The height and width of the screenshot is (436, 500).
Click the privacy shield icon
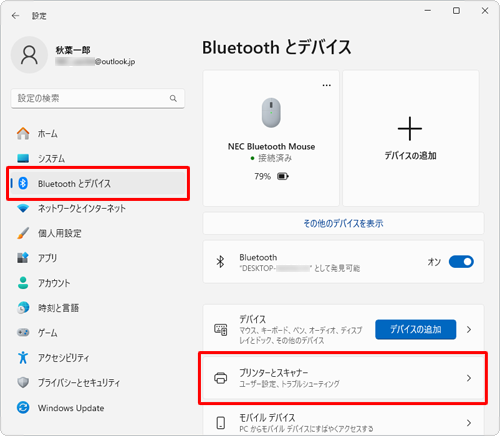click(23, 382)
